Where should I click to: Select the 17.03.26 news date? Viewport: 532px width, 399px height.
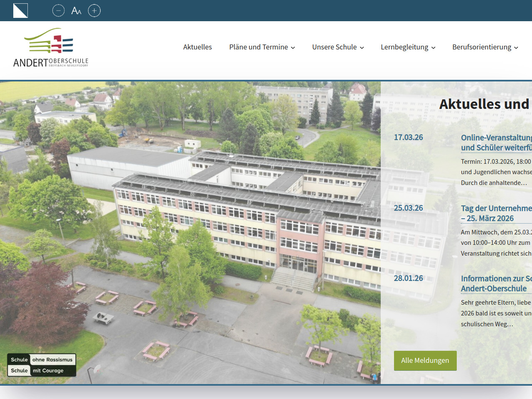click(408, 138)
